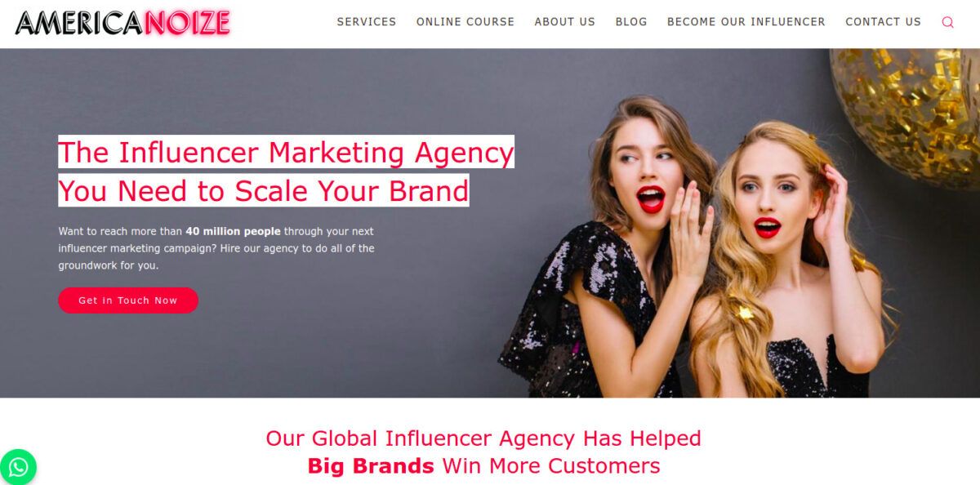Click the bold 'Big Brands' text
The image size is (980, 485).
[x=371, y=466]
